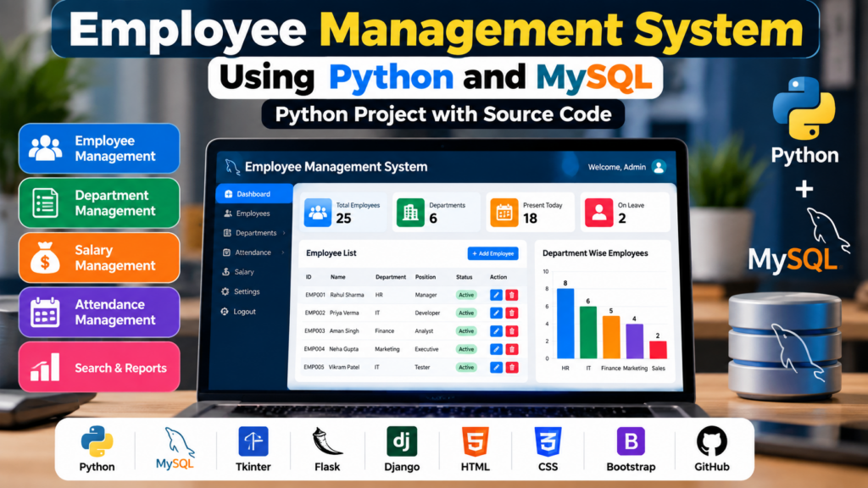Click Active status badge for EMP003
Screen dimensions: 868x488
466,331
